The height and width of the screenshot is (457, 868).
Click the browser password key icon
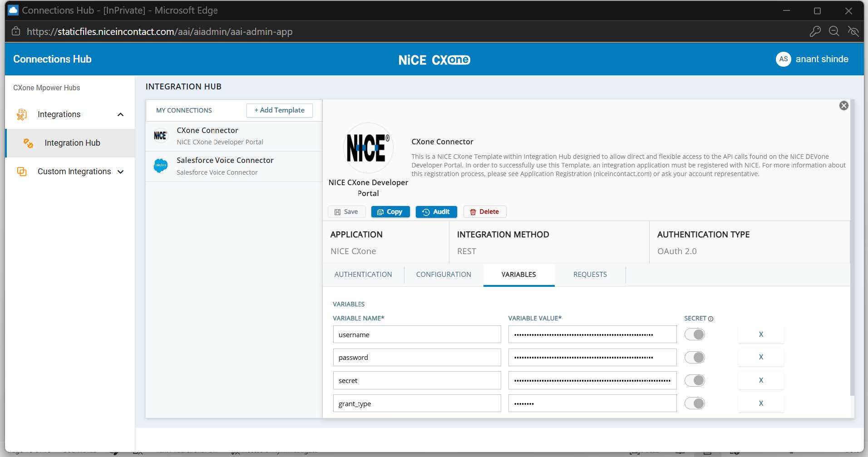point(815,31)
